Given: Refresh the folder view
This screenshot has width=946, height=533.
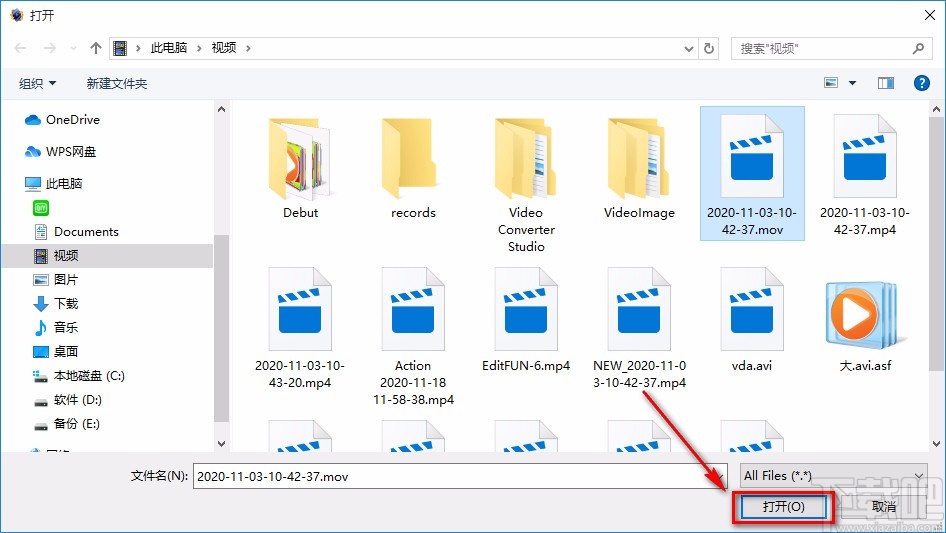Looking at the screenshot, I should point(710,48).
